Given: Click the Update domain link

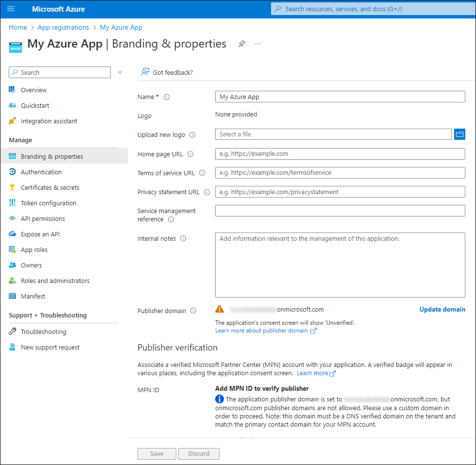Looking at the screenshot, I should click(442, 309).
